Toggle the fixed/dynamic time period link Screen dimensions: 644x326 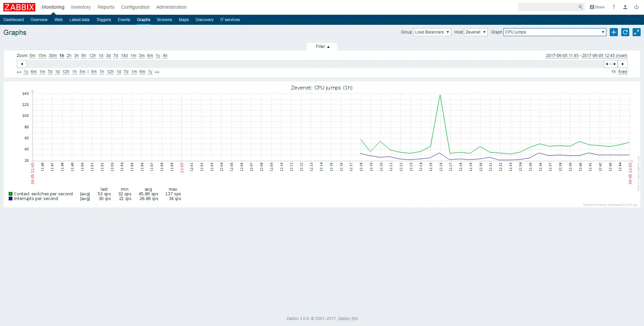click(623, 72)
